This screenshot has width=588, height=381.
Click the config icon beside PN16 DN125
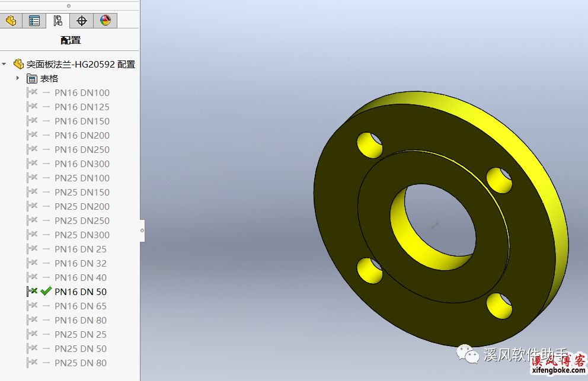point(32,107)
